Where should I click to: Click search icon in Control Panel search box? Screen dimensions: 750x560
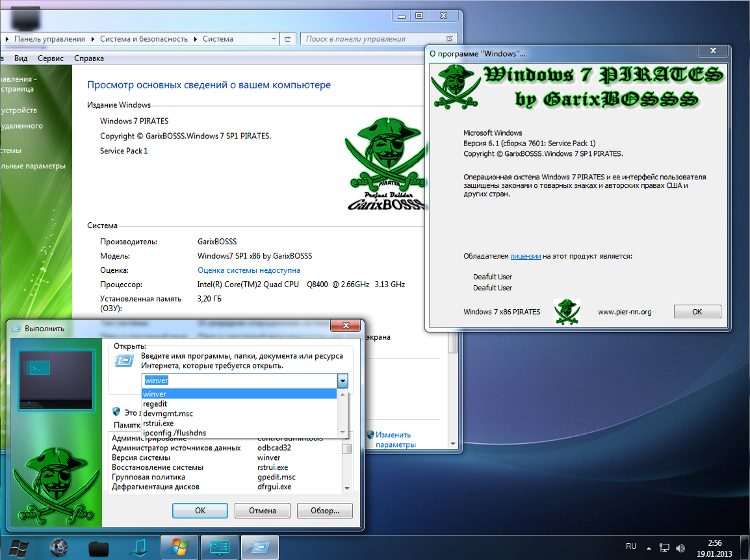point(450,39)
